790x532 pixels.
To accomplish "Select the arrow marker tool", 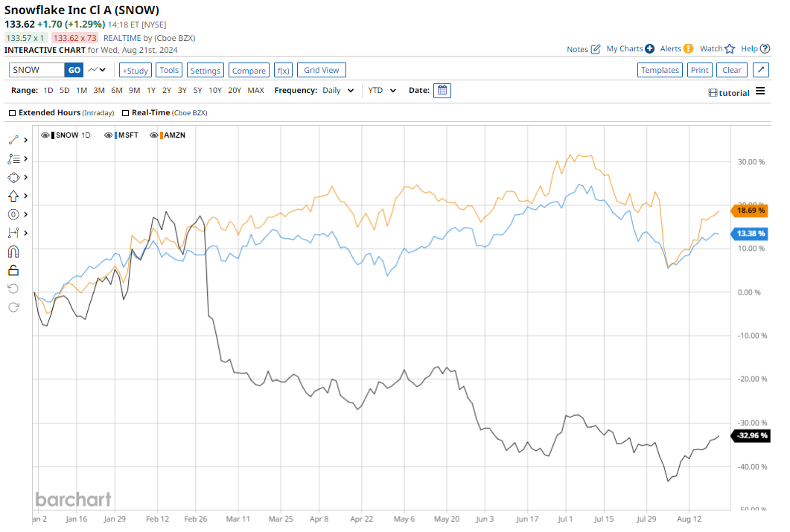I will coord(13,196).
